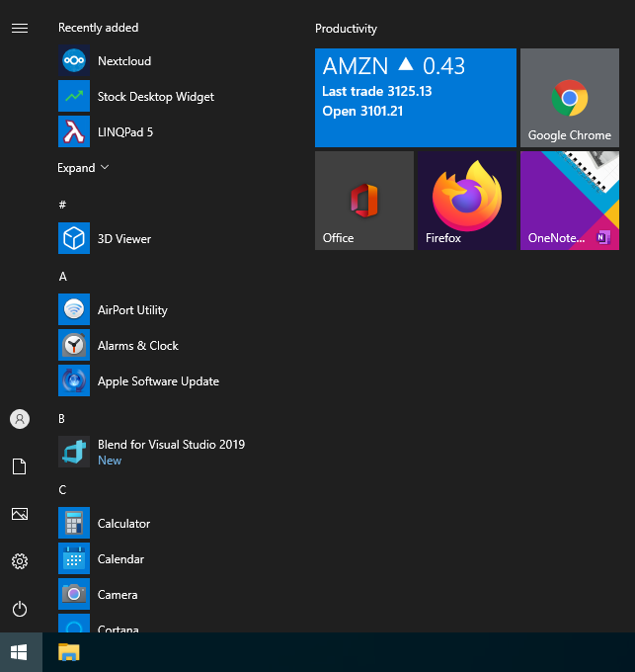Open the Calculator app icon
This screenshot has height=672, width=635.
tap(74, 523)
